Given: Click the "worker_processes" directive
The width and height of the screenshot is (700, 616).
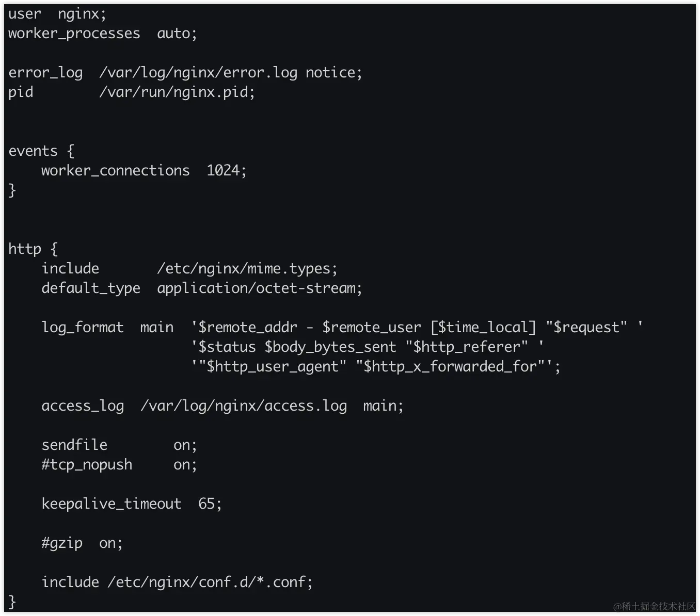Looking at the screenshot, I should click(x=74, y=34).
